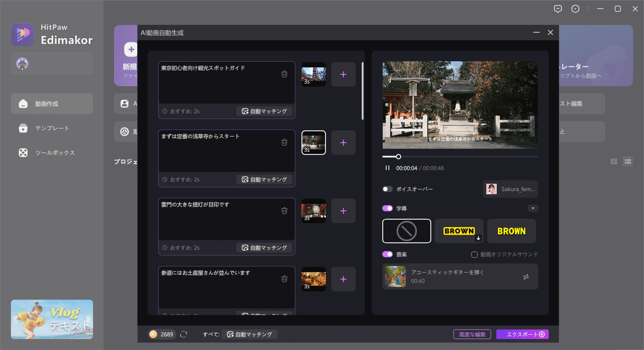
Task: Click the エクスポート export button
Action: [x=523, y=334]
